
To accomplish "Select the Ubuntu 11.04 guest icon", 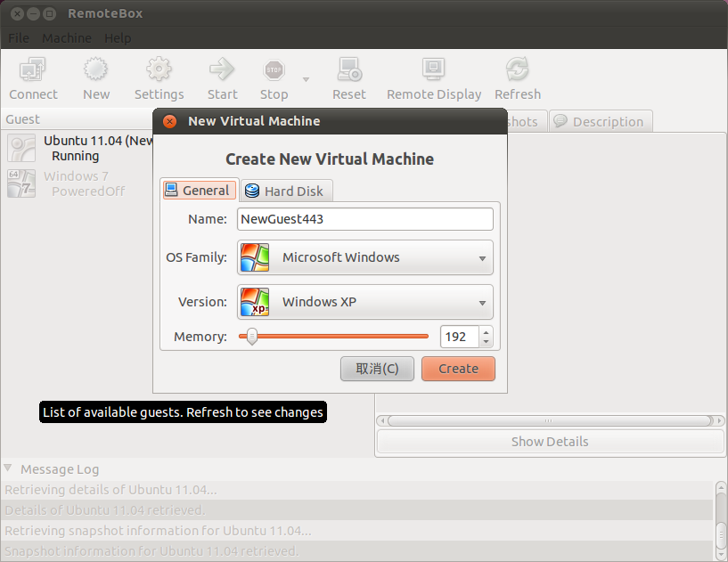I will [x=21, y=148].
